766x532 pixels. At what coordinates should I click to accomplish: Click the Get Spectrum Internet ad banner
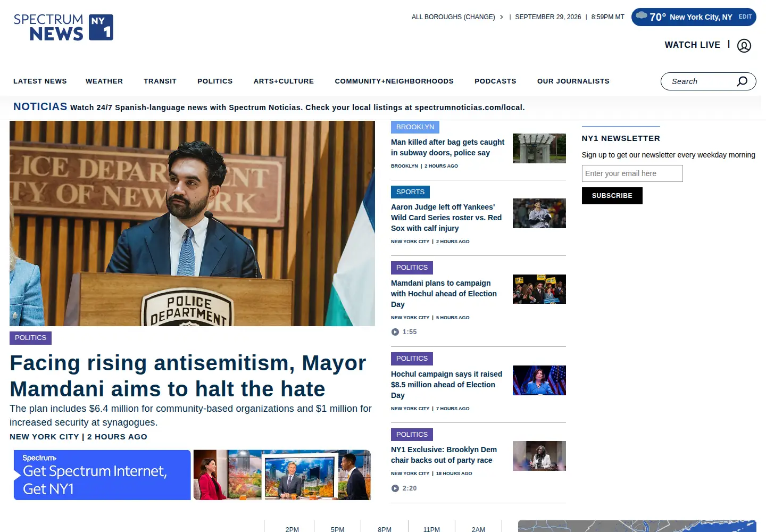[192, 475]
